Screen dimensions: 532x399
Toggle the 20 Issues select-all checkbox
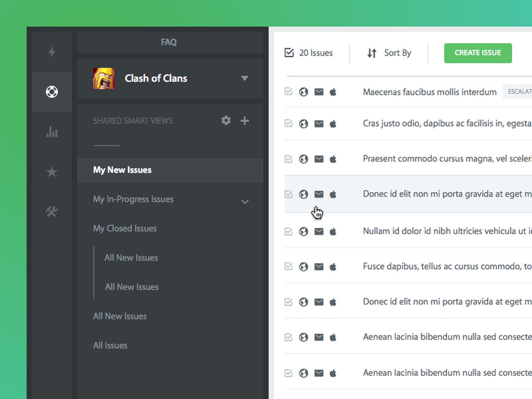click(289, 53)
